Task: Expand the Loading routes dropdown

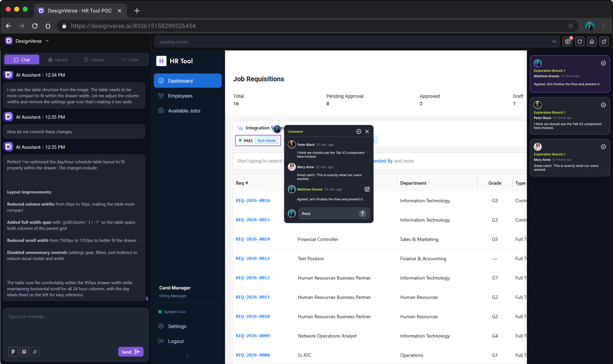Action: 554,42
